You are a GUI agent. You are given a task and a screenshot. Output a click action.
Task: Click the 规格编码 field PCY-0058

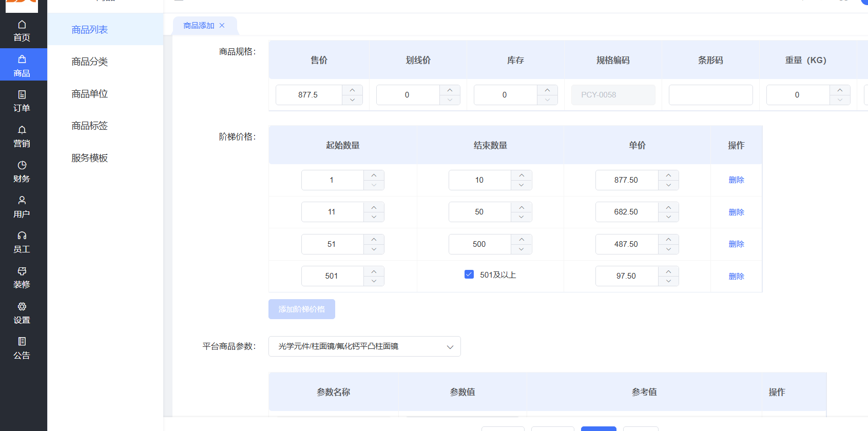(613, 95)
